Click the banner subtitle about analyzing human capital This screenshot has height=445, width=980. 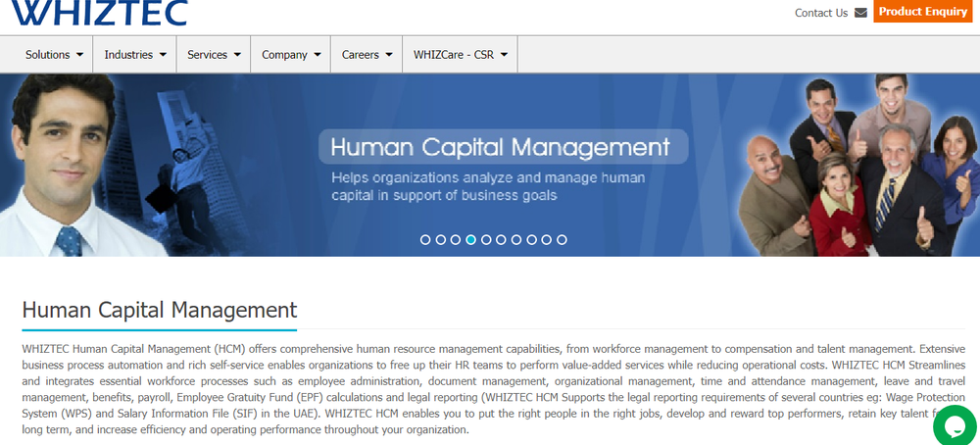[488, 186]
